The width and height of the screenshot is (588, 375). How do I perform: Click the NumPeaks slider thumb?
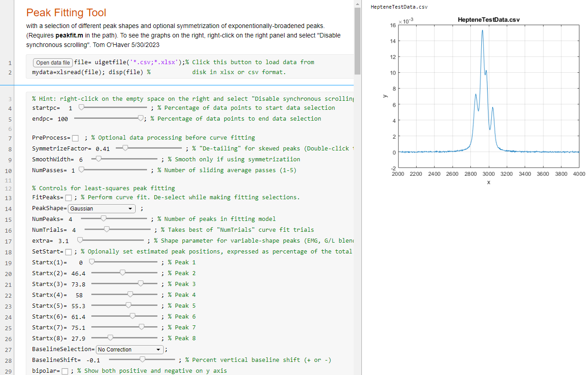(104, 218)
